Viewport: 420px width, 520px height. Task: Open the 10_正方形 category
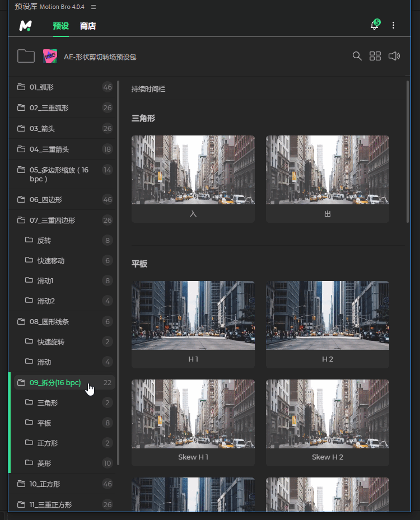(62, 484)
